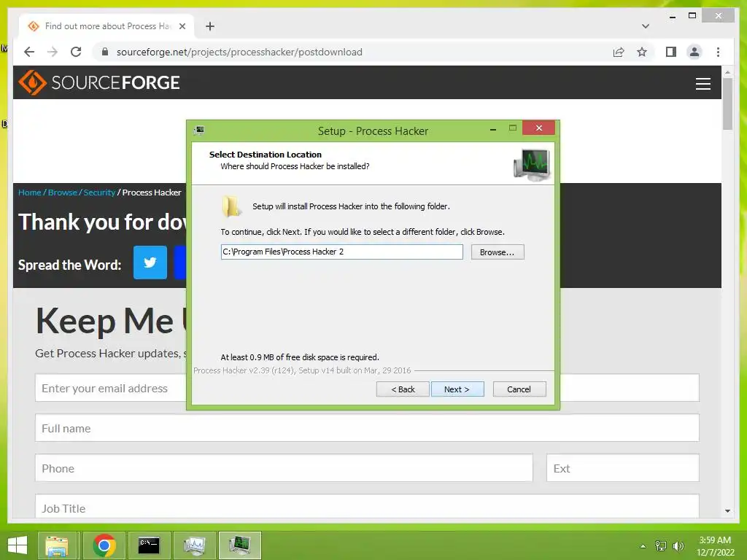Screen dimensions: 747x560
Task: Maximize the Chrome window
Action: (x=692, y=16)
